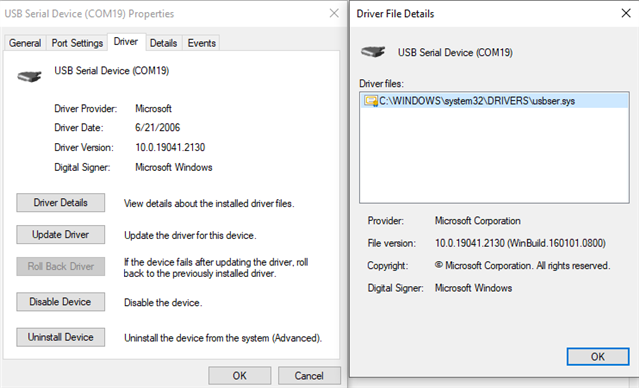
Task: Close the USB Serial Device Properties window
Action: [x=334, y=13]
